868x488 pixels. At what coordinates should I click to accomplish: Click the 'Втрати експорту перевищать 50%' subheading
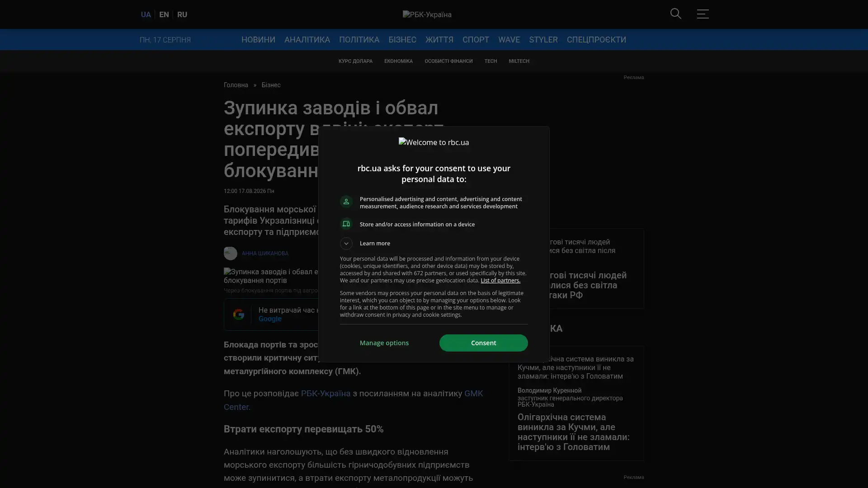pyautogui.click(x=303, y=429)
